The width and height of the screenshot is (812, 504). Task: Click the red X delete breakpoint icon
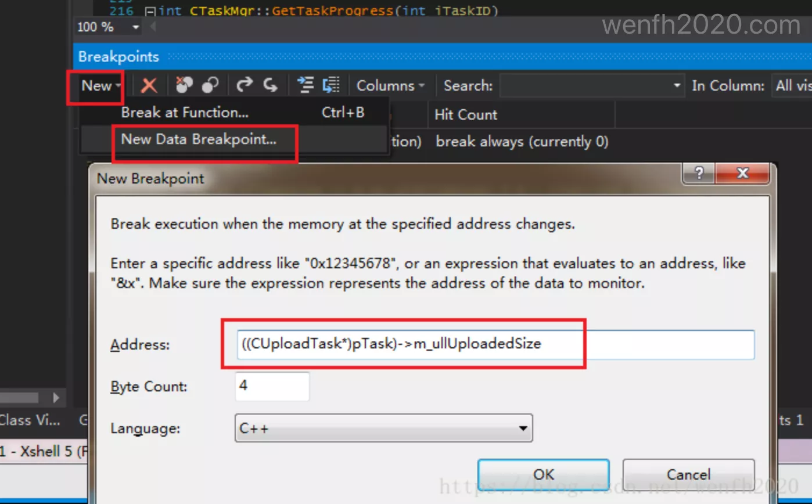pos(149,86)
